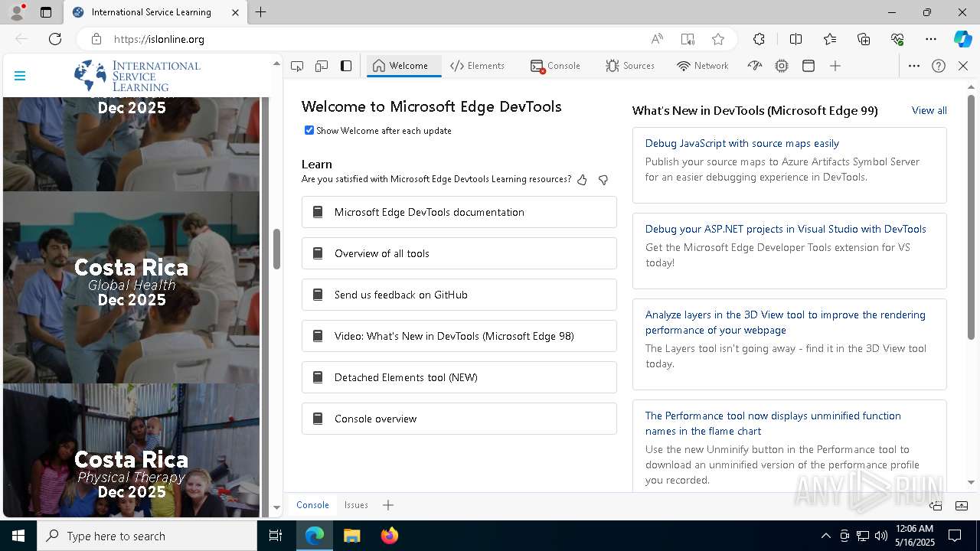The height and width of the screenshot is (551, 980).
Task: Switch to the Console tab in toolbar
Action: click(x=555, y=66)
